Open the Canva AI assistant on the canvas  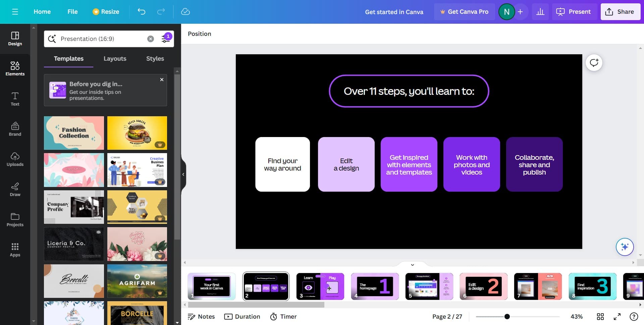[x=624, y=247]
